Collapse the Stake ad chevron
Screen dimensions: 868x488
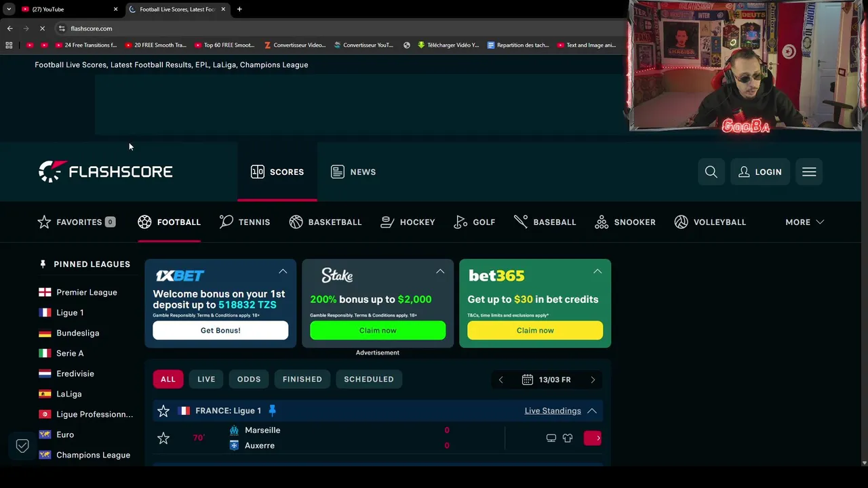(x=440, y=271)
